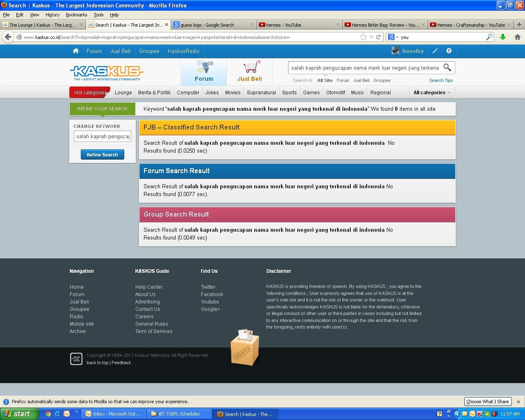Click the KASKUS logo
Image resolution: width=525 pixels, height=420 pixels.
coord(107,73)
